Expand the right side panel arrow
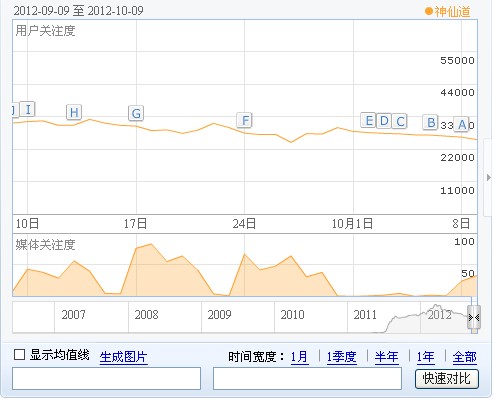 tap(488, 177)
